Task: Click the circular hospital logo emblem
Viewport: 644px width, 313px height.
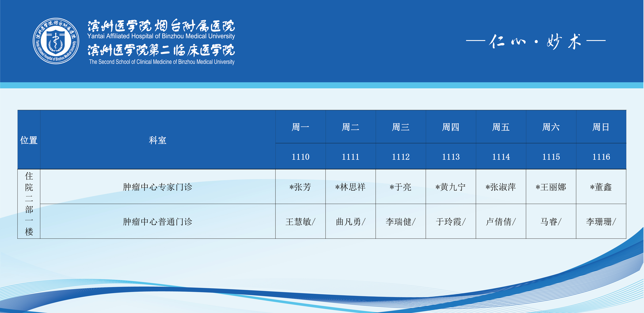Action: coord(56,41)
